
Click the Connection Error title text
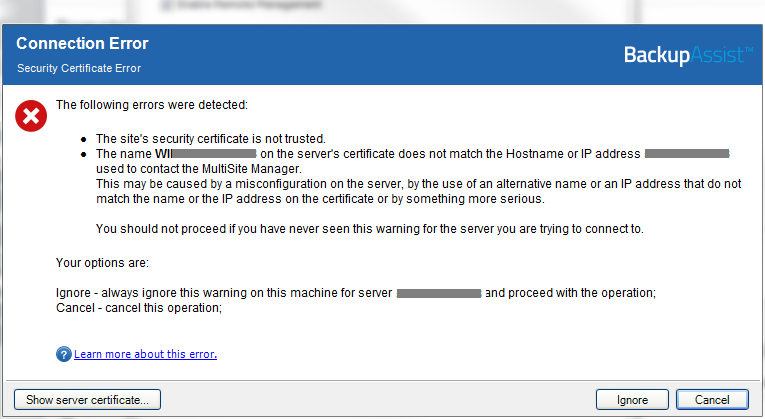click(x=82, y=43)
